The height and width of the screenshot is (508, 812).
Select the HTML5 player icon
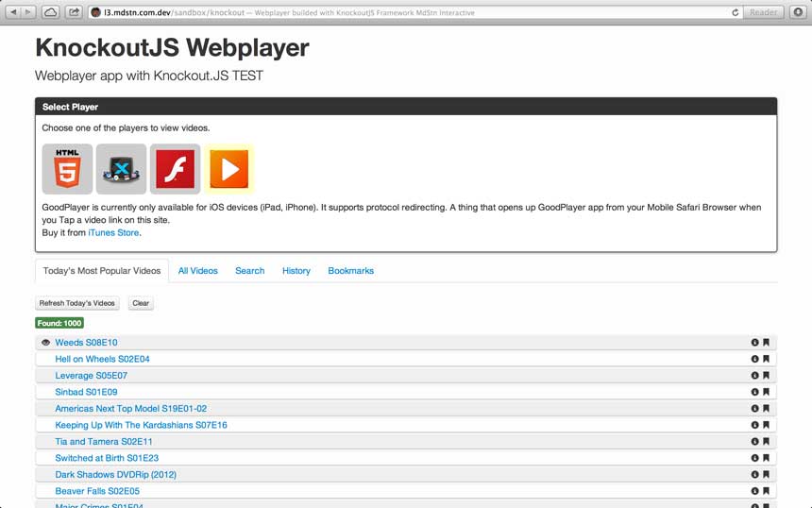(67, 169)
